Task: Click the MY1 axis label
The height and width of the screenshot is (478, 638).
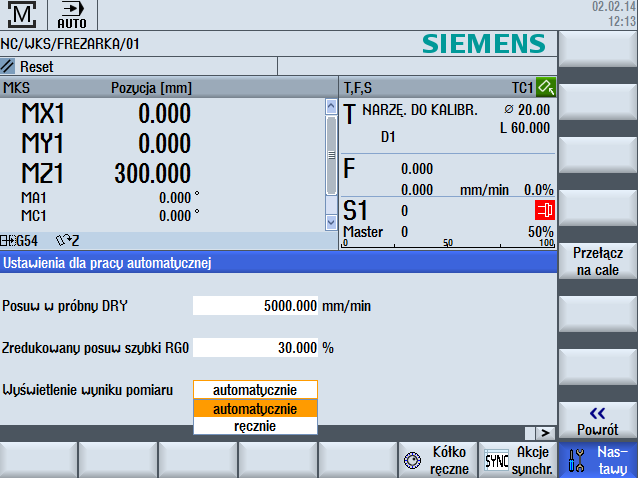Action: click(x=42, y=143)
